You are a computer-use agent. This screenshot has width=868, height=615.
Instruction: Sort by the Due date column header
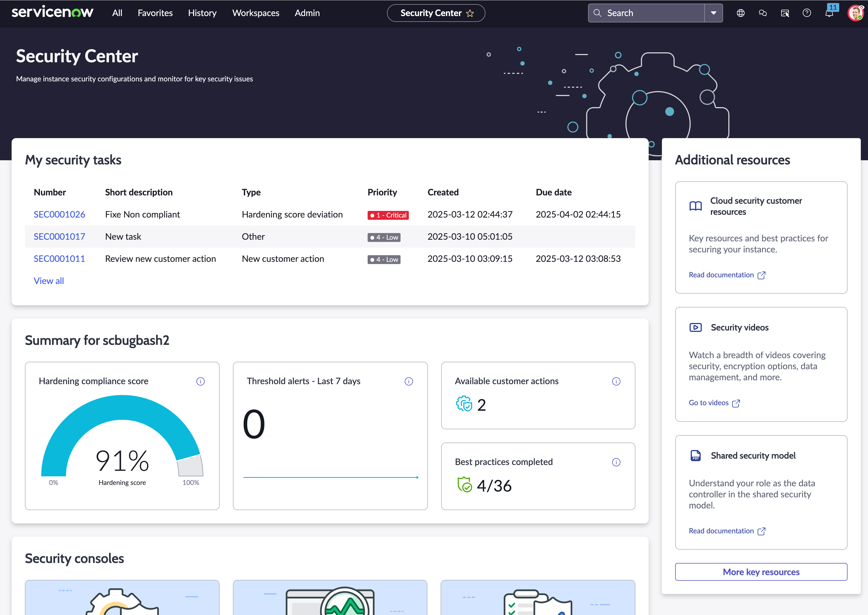[553, 192]
